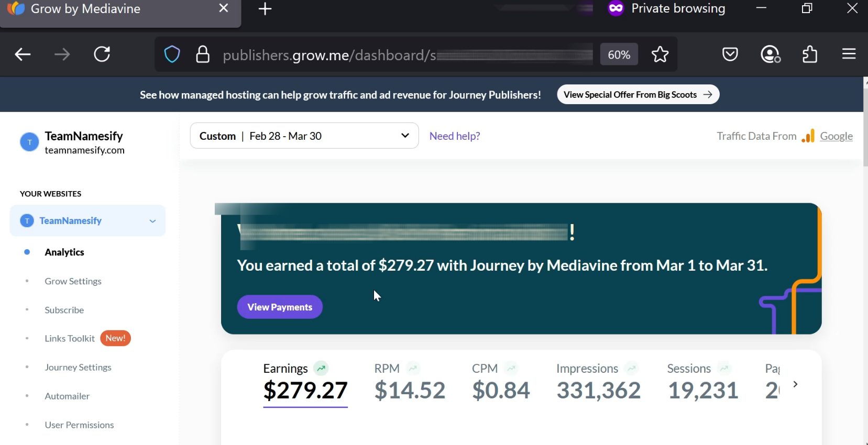868x445 pixels.
Task: Open tracking protection shield icon
Action: click(172, 54)
